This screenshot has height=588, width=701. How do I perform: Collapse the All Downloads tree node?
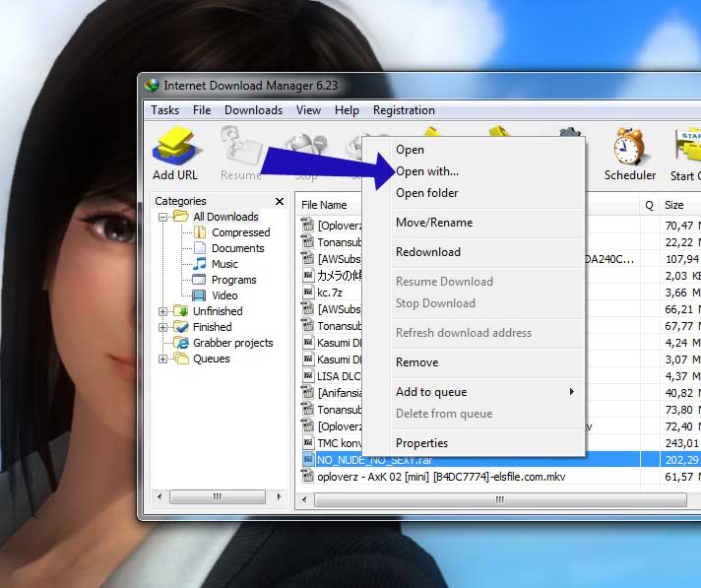pyautogui.click(x=163, y=218)
